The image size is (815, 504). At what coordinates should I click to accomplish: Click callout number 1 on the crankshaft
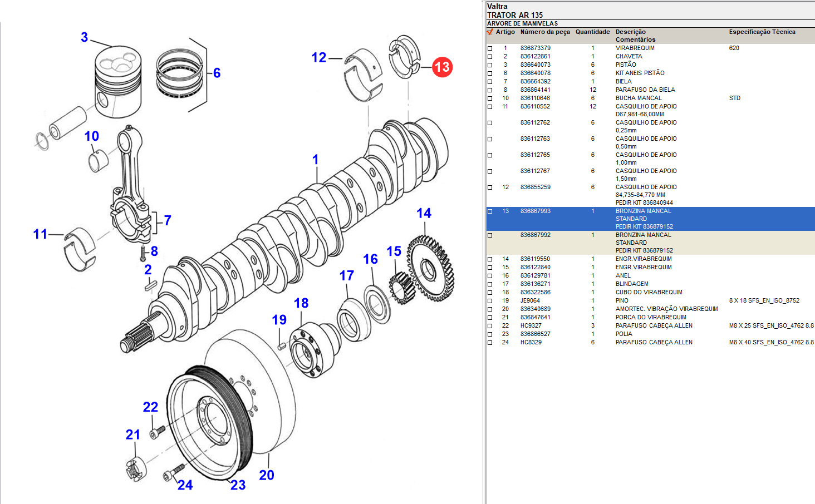[x=316, y=160]
